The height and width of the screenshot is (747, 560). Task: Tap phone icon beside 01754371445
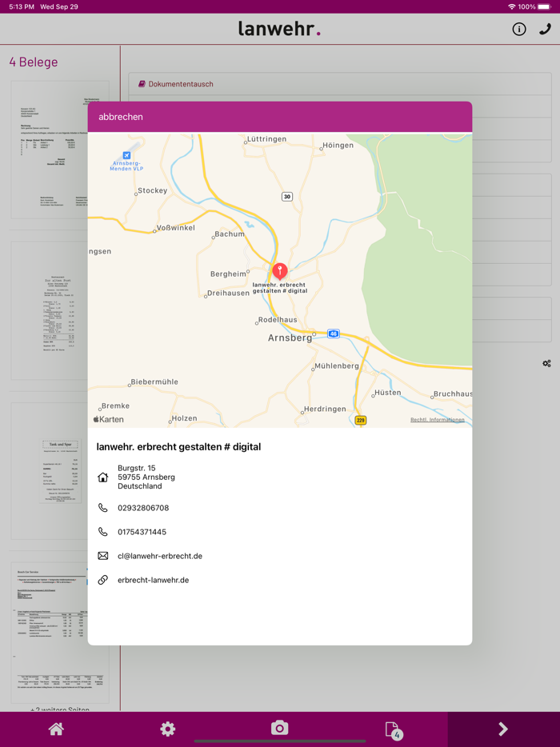tap(103, 532)
